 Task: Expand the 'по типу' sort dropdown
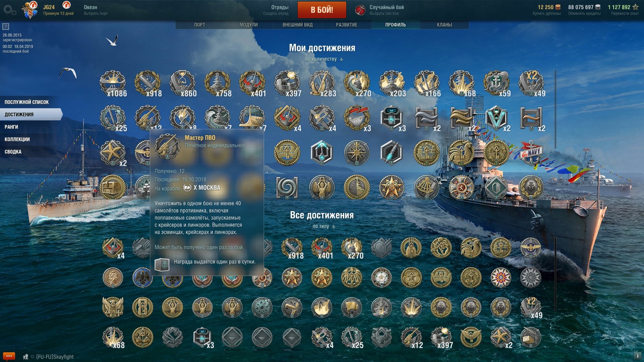click(x=324, y=226)
